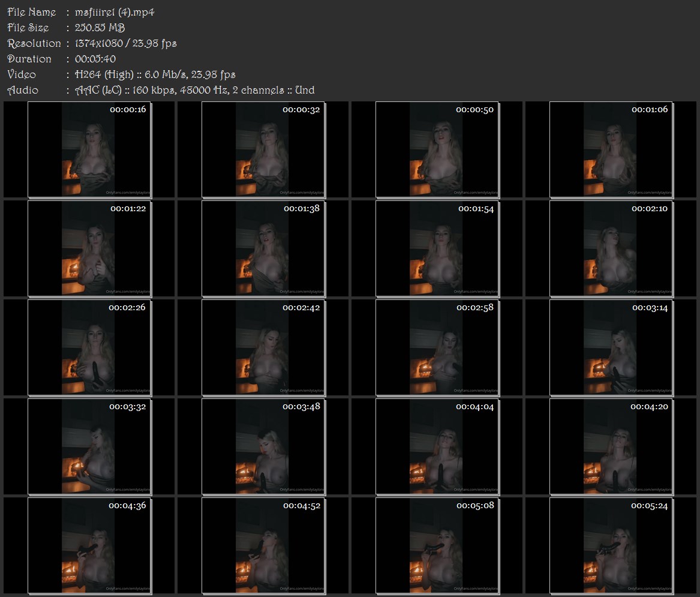Select the 00:01:22 thumbnail

point(89,248)
